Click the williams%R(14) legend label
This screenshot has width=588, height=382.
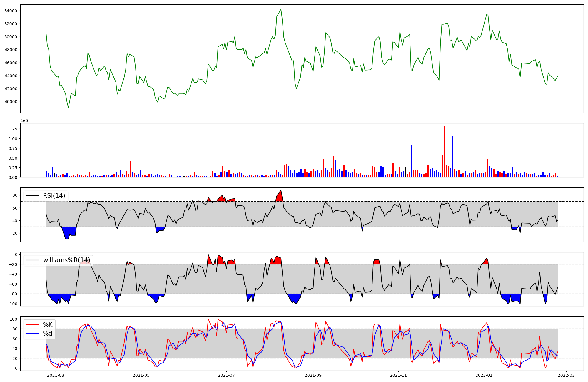pyautogui.click(x=66, y=260)
